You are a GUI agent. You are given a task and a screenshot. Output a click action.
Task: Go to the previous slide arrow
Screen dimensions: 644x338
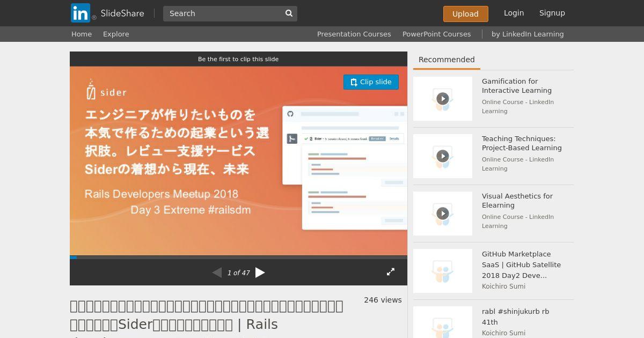217,273
